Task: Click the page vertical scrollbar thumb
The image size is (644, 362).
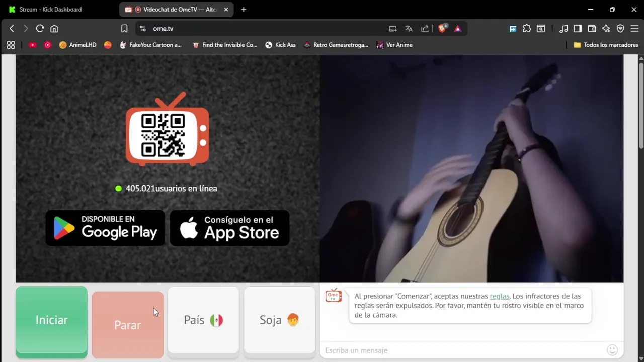Action: 641,106
